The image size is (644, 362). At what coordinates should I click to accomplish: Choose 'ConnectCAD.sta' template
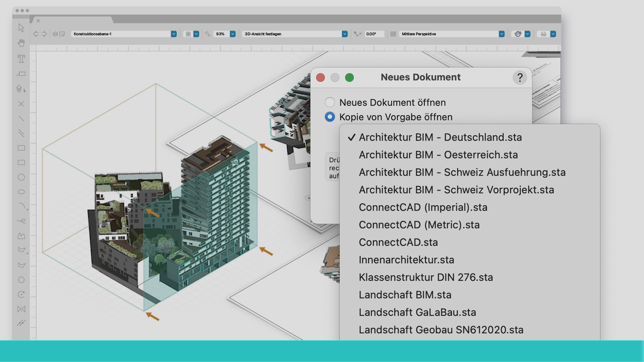click(470, 242)
